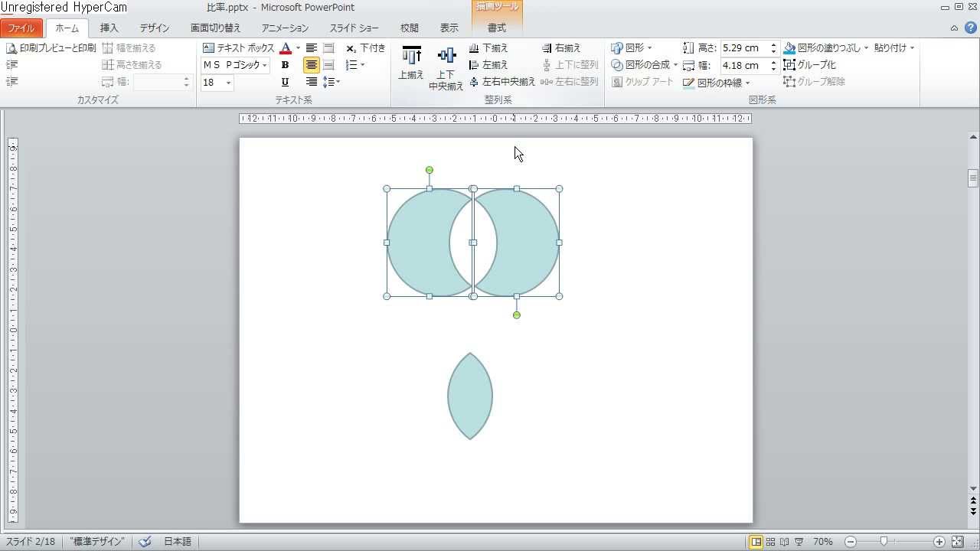The image size is (980, 551).
Task: Open the 書式 drawing tools tab
Action: (497, 28)
